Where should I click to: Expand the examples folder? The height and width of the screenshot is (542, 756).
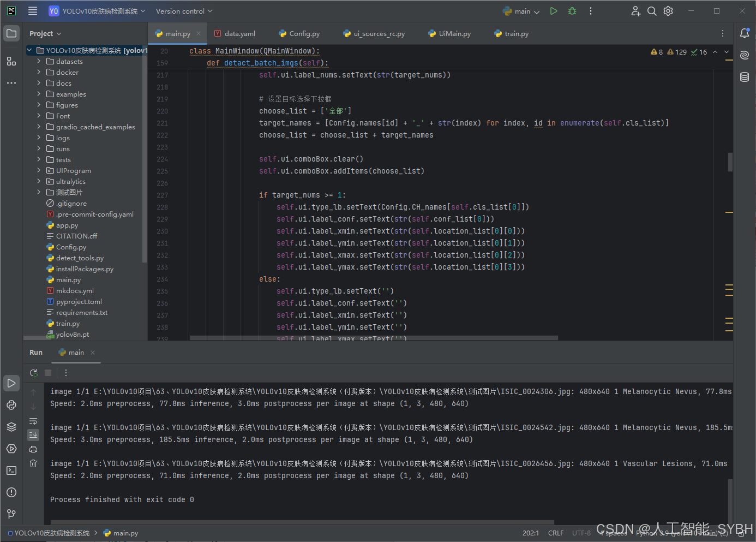(x=39, y=94)
